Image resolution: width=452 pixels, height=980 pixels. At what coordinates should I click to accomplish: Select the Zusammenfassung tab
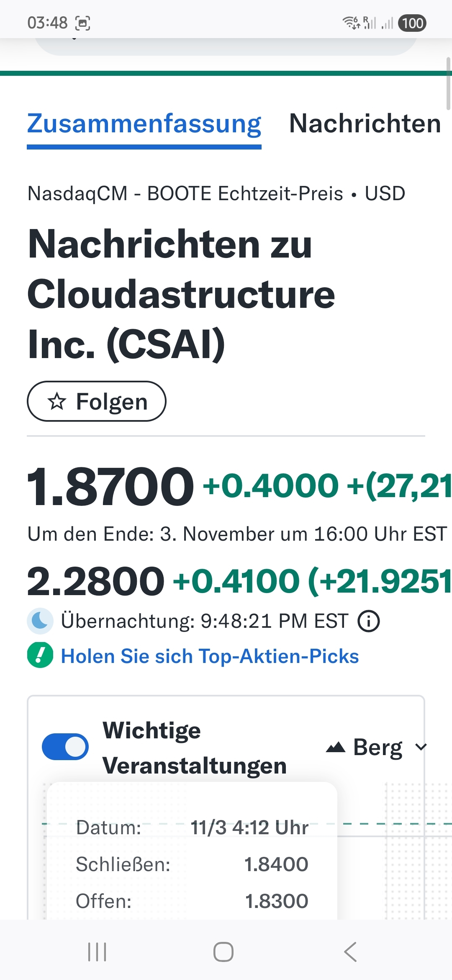pos(144,124)
